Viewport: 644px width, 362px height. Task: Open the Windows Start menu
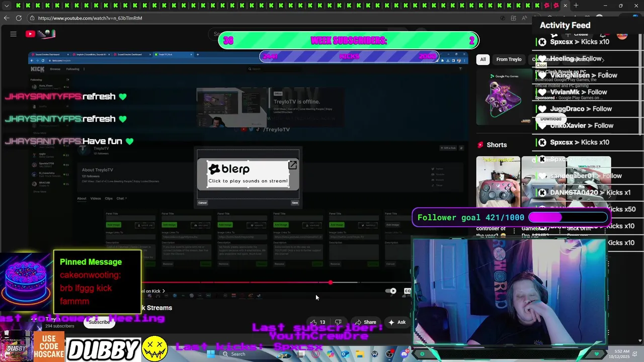211,354
